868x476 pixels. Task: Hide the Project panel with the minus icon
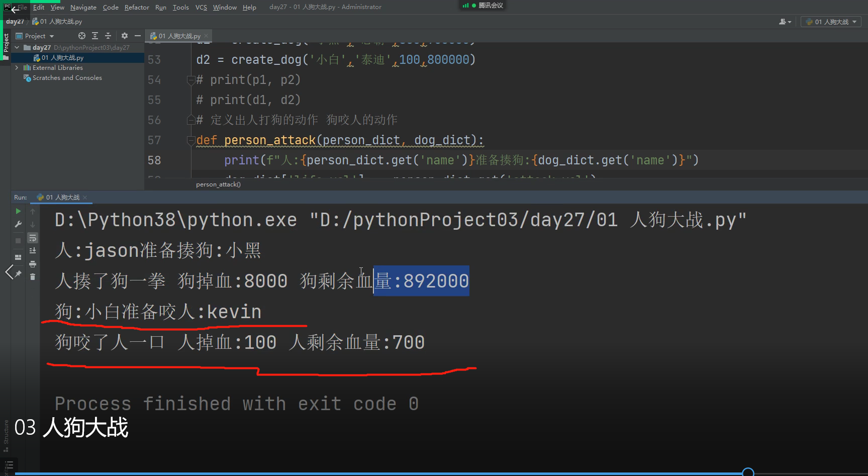(x=137, y=36)
